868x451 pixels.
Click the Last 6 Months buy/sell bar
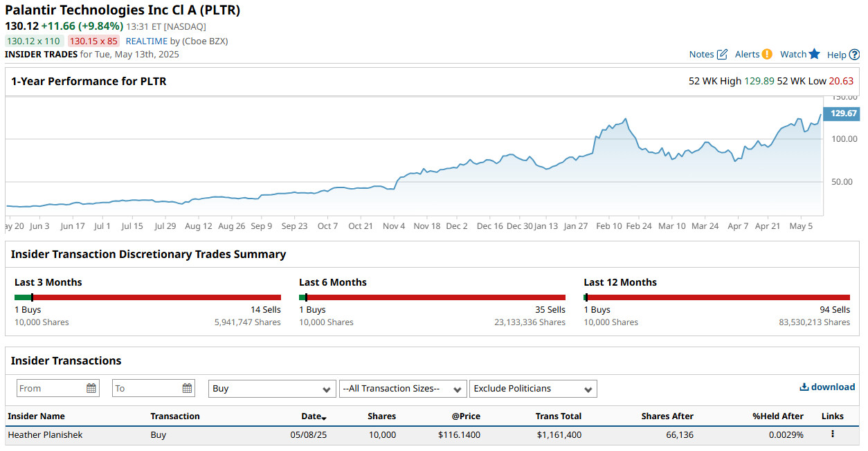432,297
